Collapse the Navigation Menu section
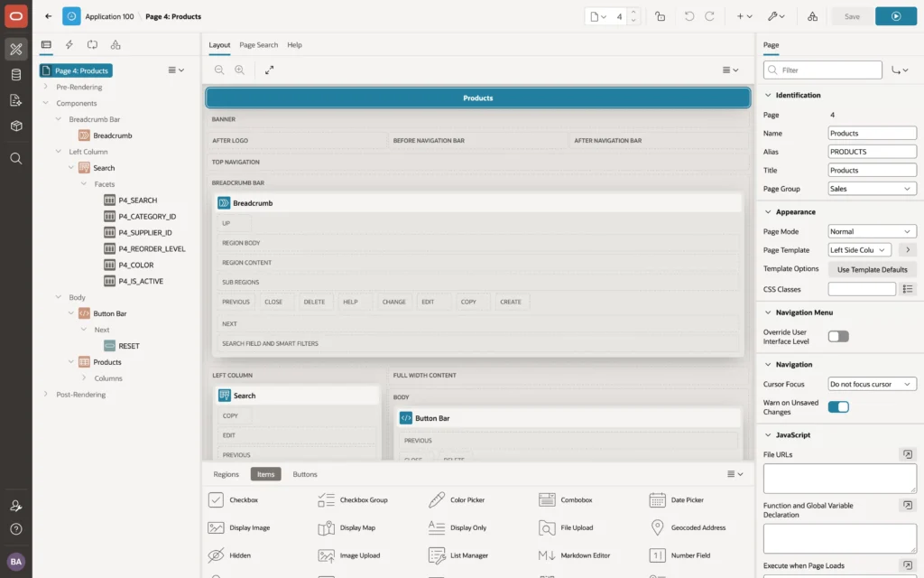Screen dimensions: 924x578 (768, 312)
